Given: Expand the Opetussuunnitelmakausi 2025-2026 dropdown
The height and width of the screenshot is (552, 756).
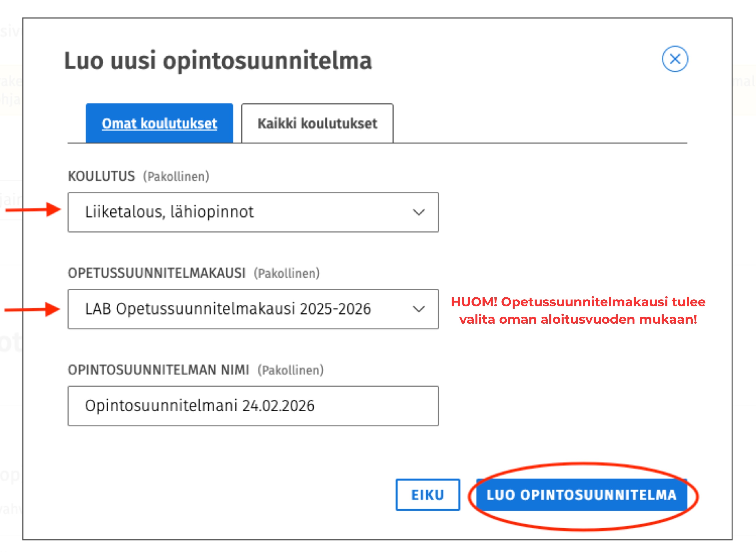Looking at the screenshot, I should click(x=253, y=309).
